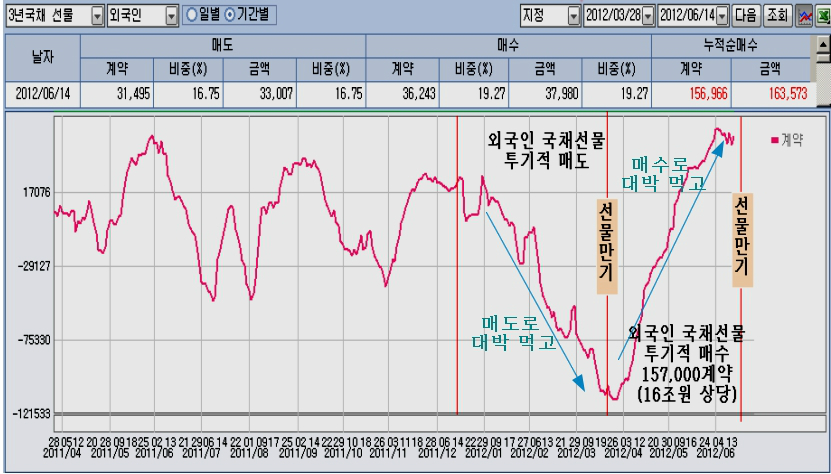Click the 다음 button
The image size is (831, 474).
coord(747,15)
